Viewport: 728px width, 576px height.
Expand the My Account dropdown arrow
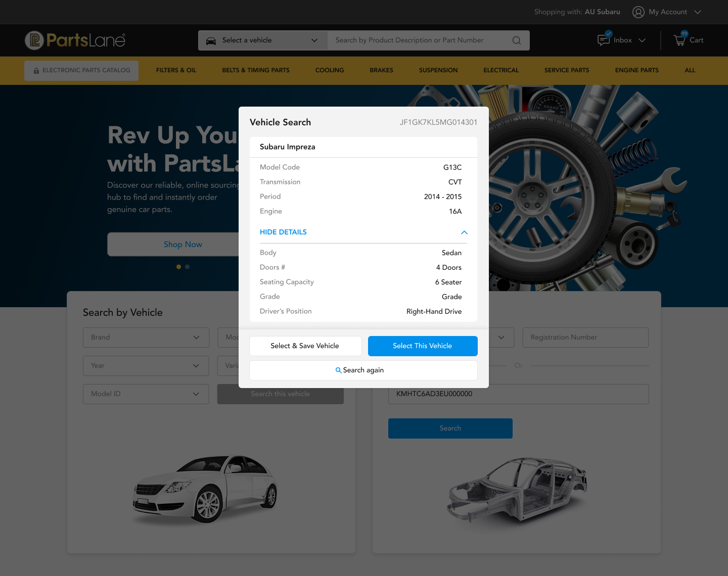pos(698,12)
